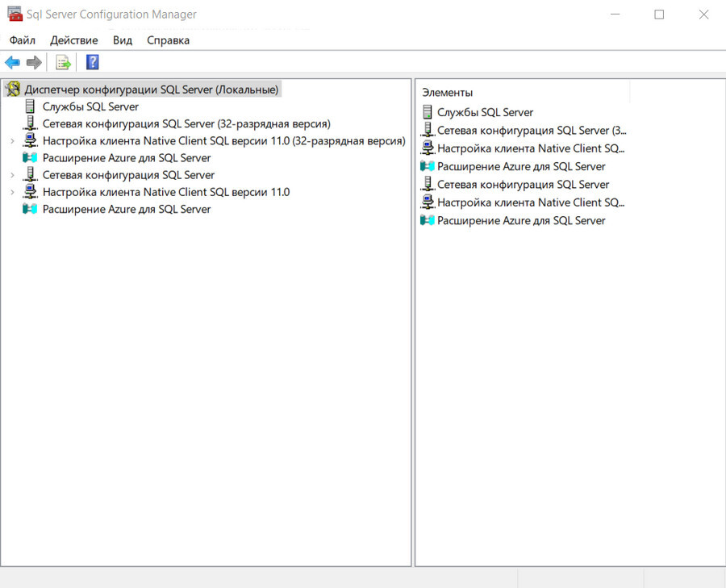Close the Sql Server Configuration Manager window
Screen dimensions: 726x588
703,15
